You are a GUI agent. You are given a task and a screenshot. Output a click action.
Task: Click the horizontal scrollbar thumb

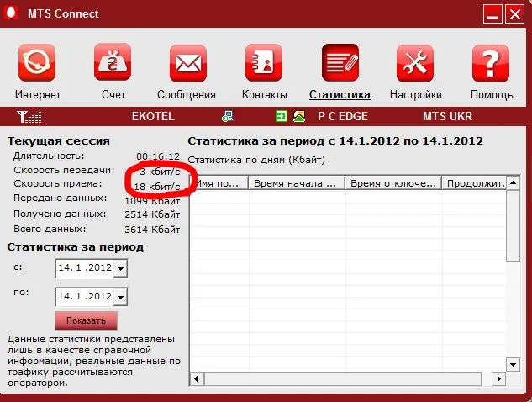point(343,378)
